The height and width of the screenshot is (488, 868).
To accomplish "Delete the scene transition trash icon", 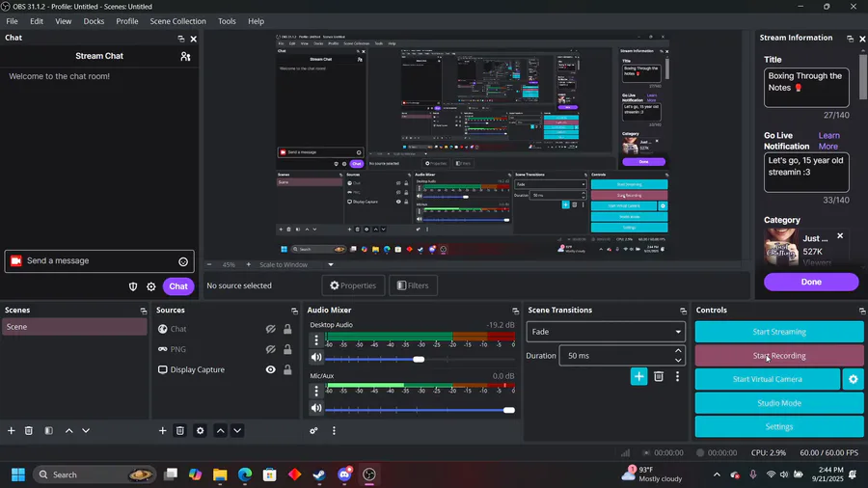I will pyautogui.click(x=659, y=376).
